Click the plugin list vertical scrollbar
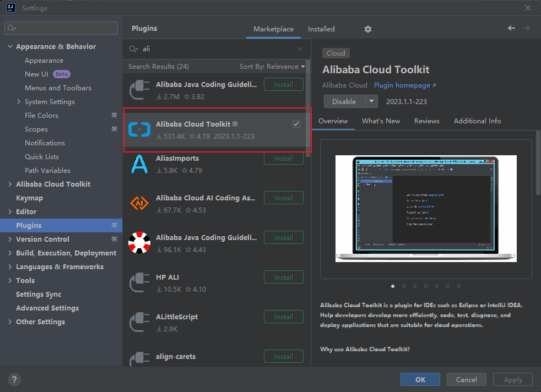 (308, 108)
